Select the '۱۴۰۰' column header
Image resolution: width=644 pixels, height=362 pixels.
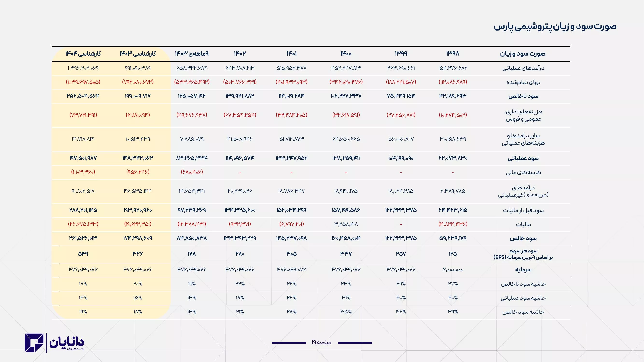point(346,54)
